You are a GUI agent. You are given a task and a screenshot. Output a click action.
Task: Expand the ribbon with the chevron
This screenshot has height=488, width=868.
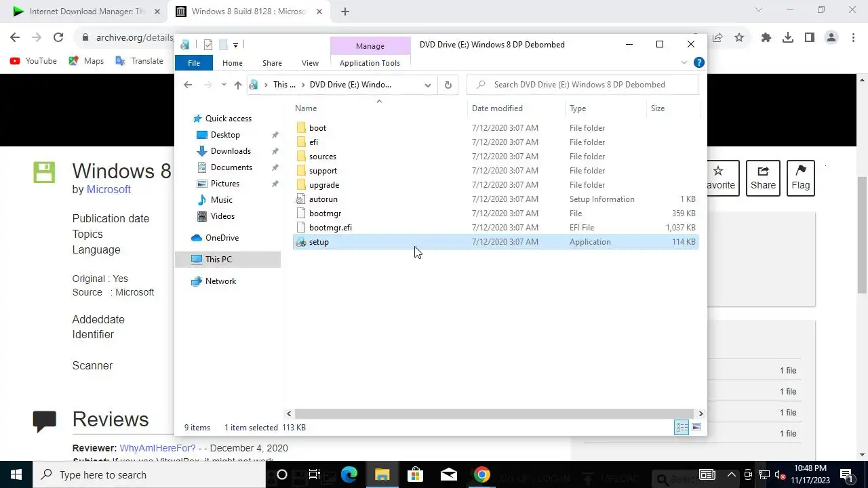point(684,62)
